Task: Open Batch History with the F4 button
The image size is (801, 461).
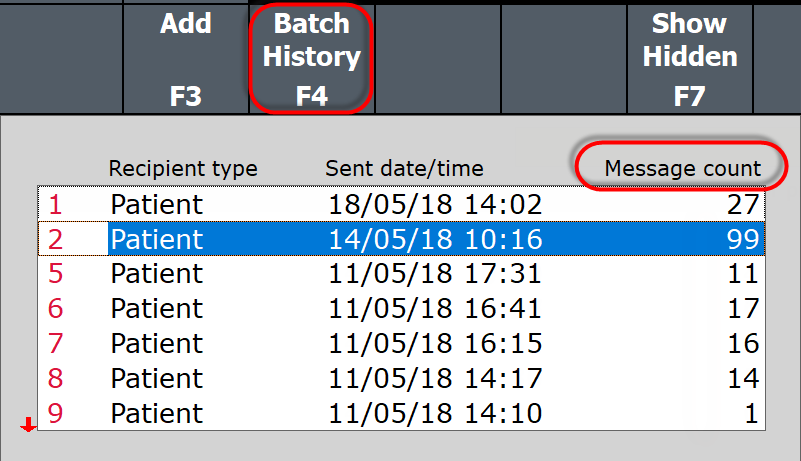Action: (311, 57)
